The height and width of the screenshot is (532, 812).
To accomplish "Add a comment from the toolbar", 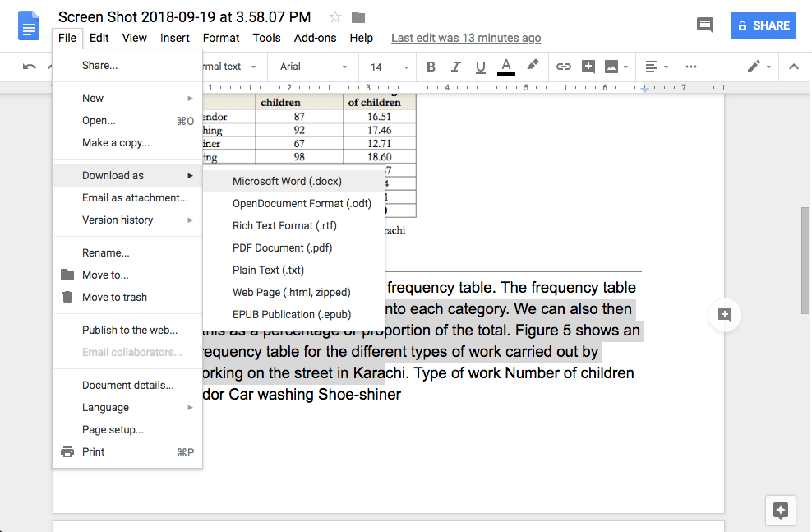I will pyautogui.click(x=588, y=67).
